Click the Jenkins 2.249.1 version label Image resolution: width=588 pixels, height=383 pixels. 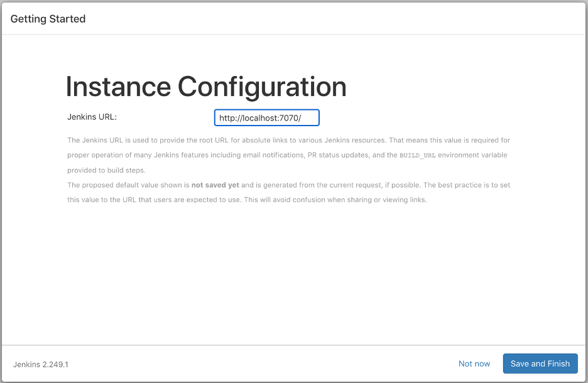(41, 364)
